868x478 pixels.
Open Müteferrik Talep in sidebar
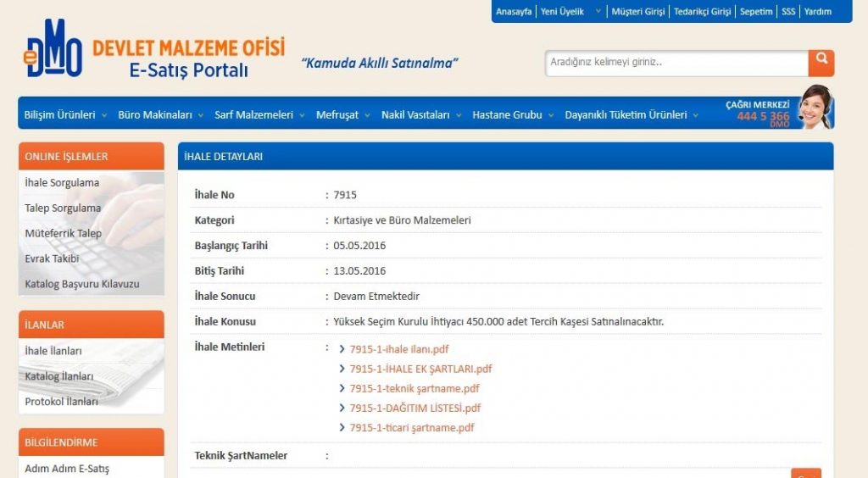(x=63, y=233)
